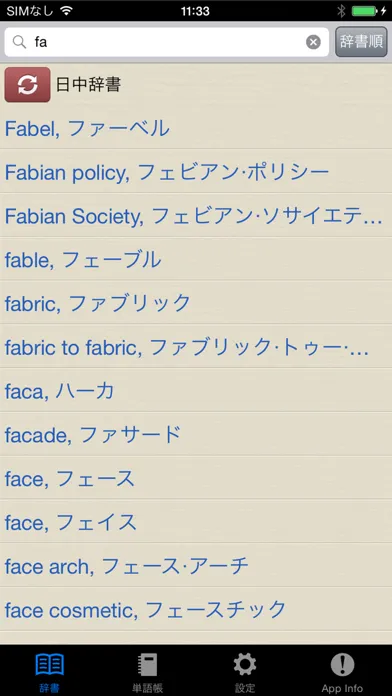The image size is (392, 696).
Task: Open the App Info exclamation icon tab
Action: click(x=342, y=672)
